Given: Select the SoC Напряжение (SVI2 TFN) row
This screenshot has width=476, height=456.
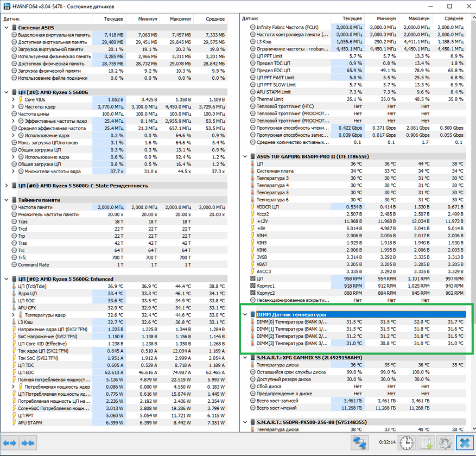Looking at the screenshot, I should [119, 337].
